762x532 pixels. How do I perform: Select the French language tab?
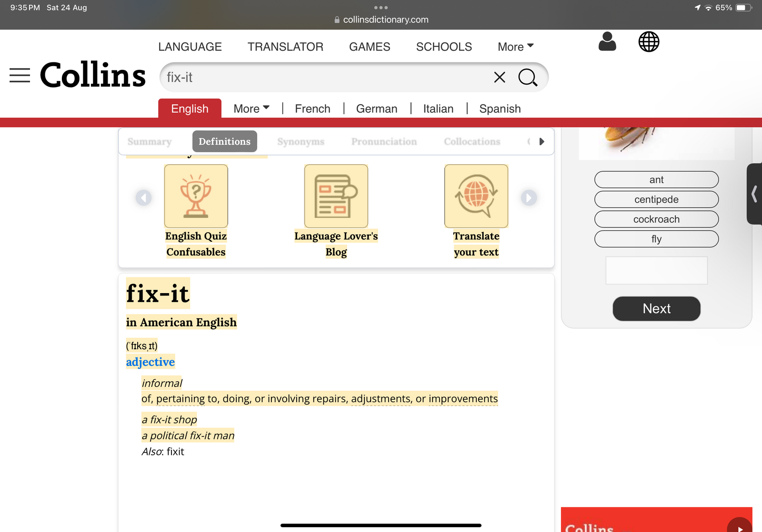tap(312, 109)
